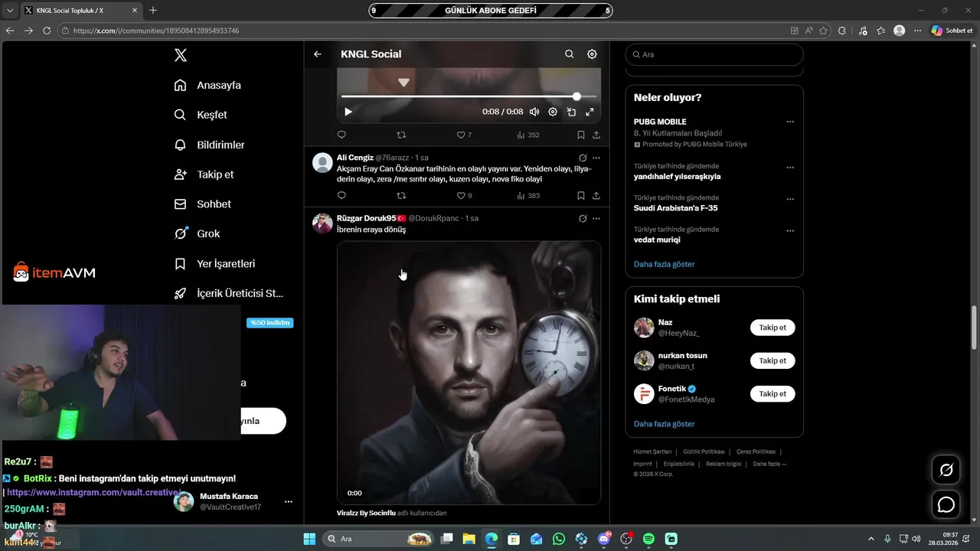980x551 pixels.
Task: Click the X logo in the sidebar
Action: point(180,55)
